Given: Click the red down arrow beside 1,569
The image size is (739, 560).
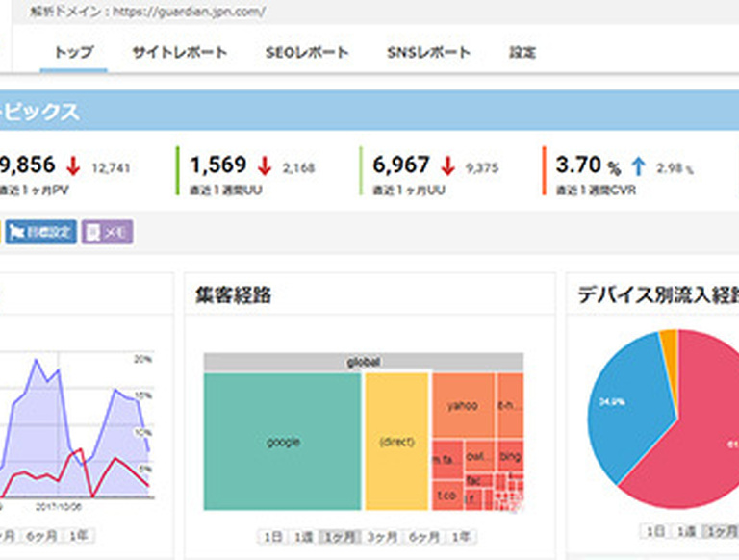Looking at the screenshot, I should click(x=265, y=165).
